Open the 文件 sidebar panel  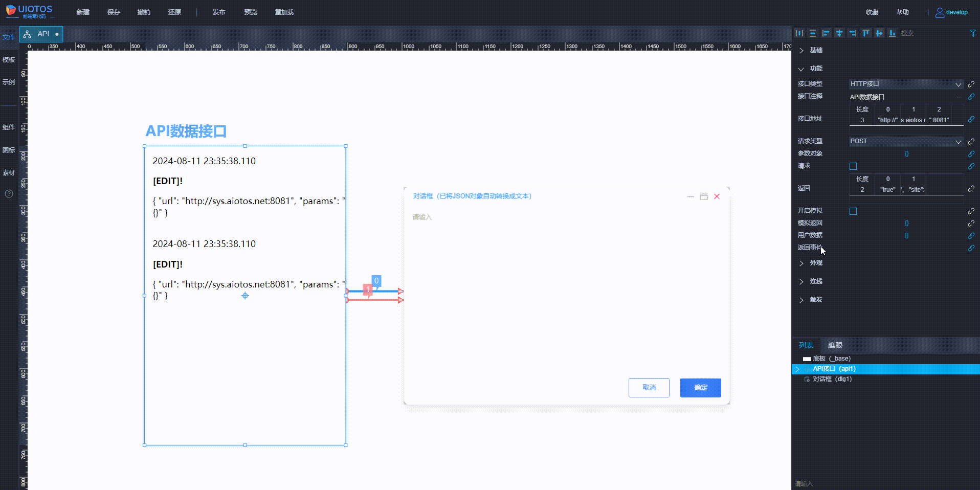(9, 37)
